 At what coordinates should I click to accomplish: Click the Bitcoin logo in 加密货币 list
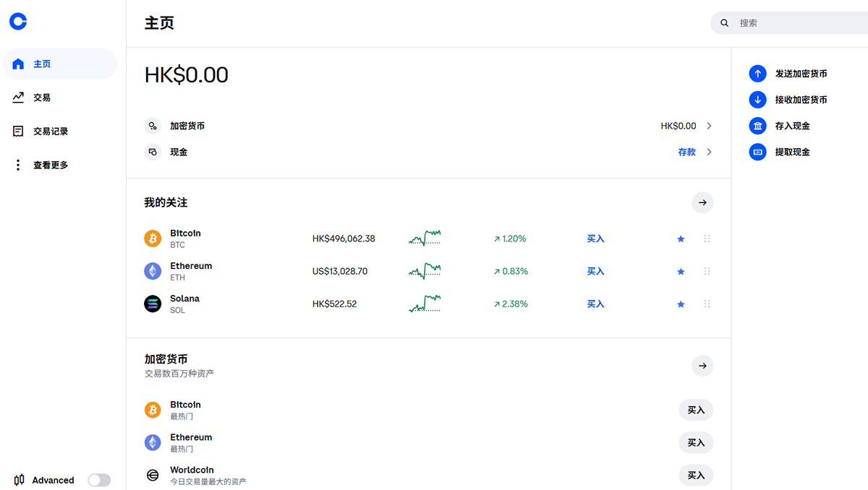(x=153, y=410)
